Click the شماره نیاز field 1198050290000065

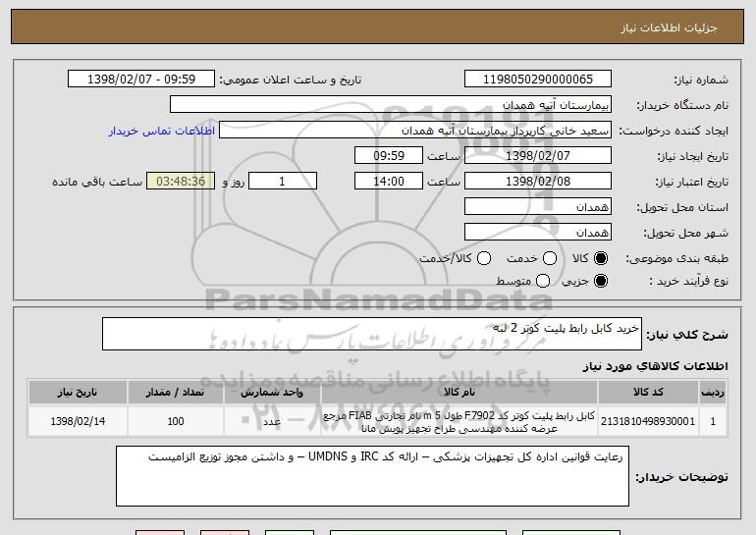click(538, 80)
